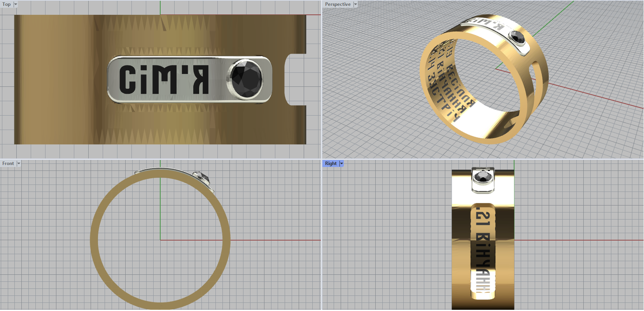Activate the Perspective viewport title

[338, 4]
